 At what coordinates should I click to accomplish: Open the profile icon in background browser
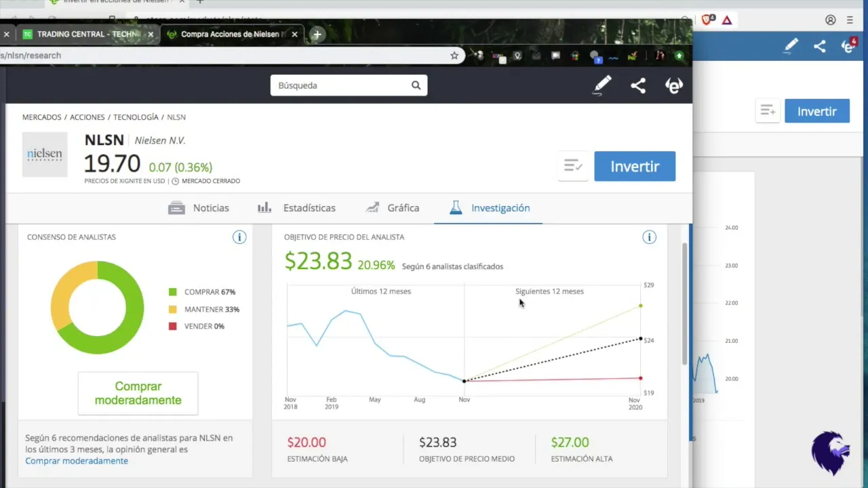[x=831, y=20]
